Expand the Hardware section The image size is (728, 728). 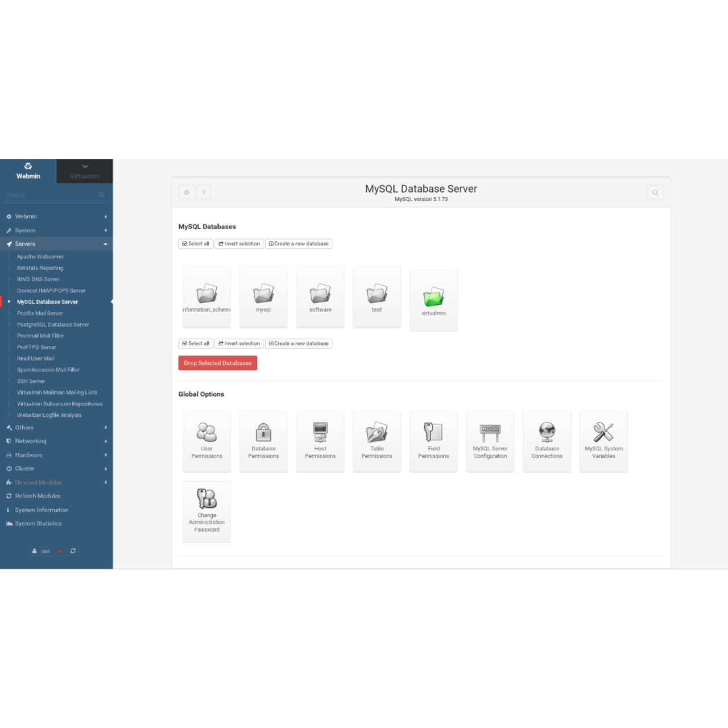coord(57,454)
